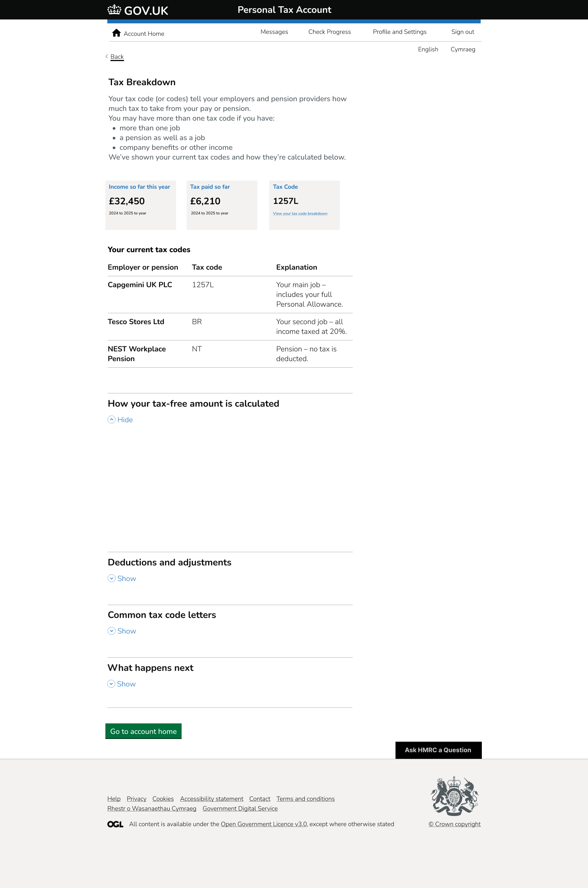Click 'Your second job' explanation text
This screenshot has height=888, width=588.
311,326
